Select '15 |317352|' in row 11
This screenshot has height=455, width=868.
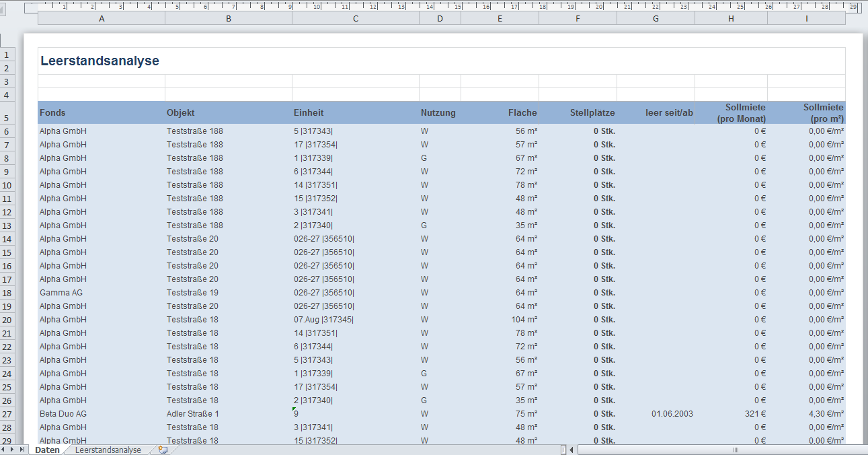coord(356,199)
